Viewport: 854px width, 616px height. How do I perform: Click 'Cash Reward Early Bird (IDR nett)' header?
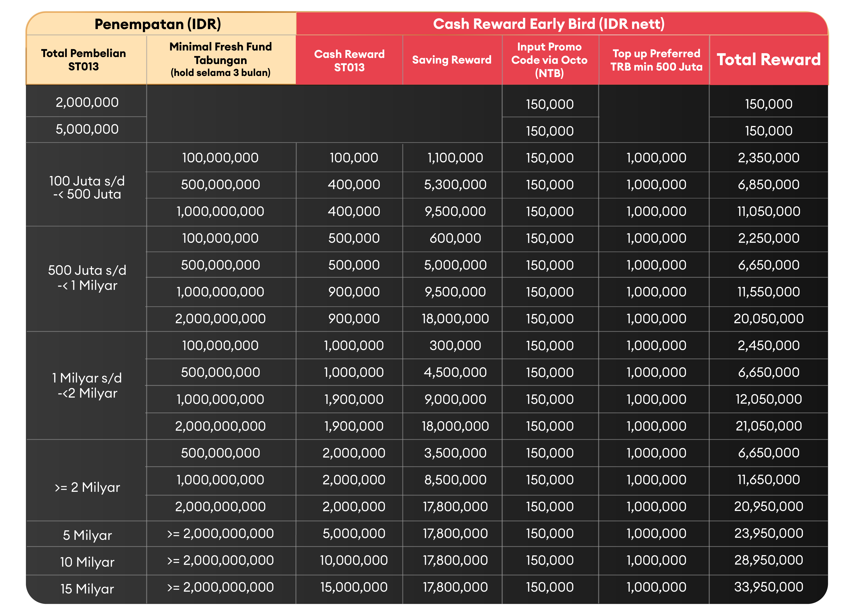point(549,24)
